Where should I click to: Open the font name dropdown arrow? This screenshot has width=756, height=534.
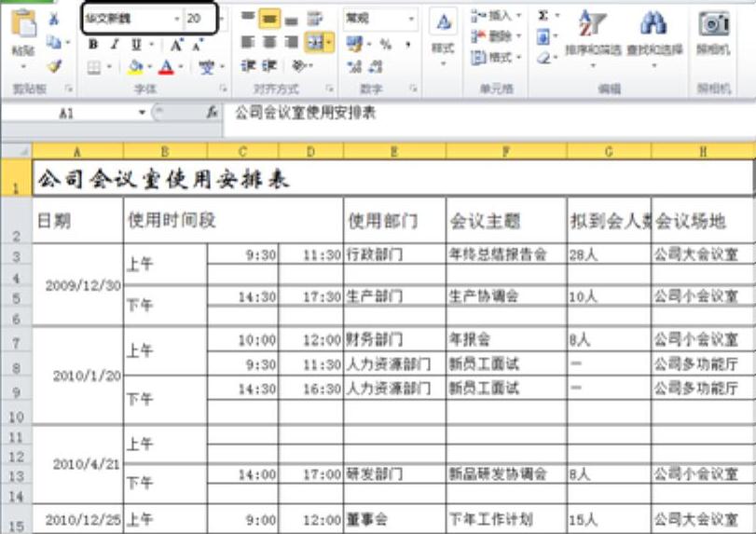[x=176, y=19]
